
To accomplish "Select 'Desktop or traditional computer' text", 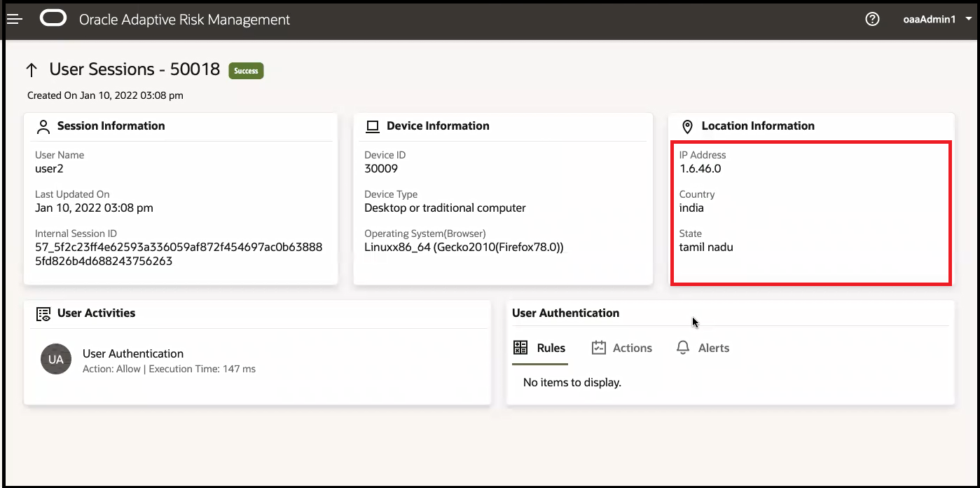I will tap(445, 208).
